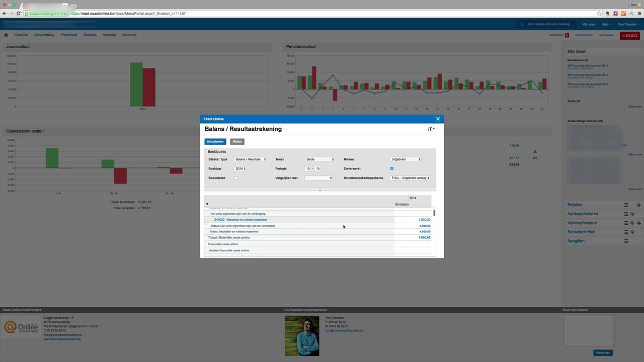The height and width of the screenshot is (362, 644).
Task: Click the yellow warning triangle icon
Action: tap(535, 151)
